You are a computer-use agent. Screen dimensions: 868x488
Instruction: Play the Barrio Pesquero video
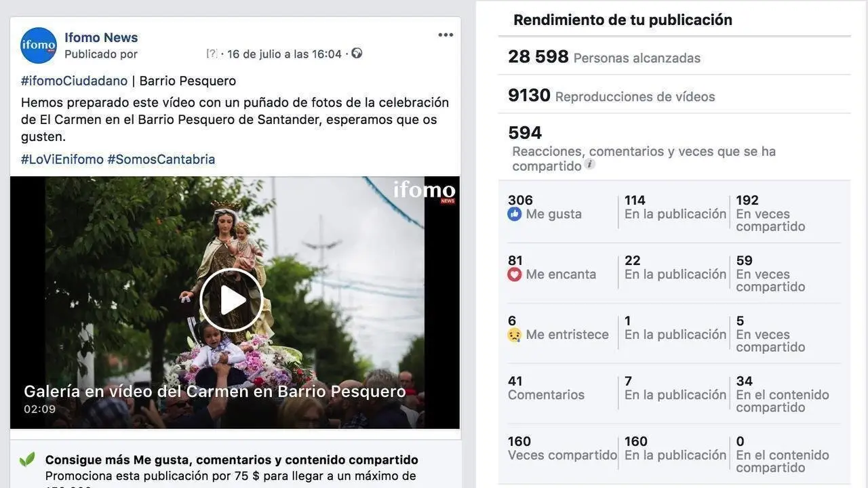[231, 300]
